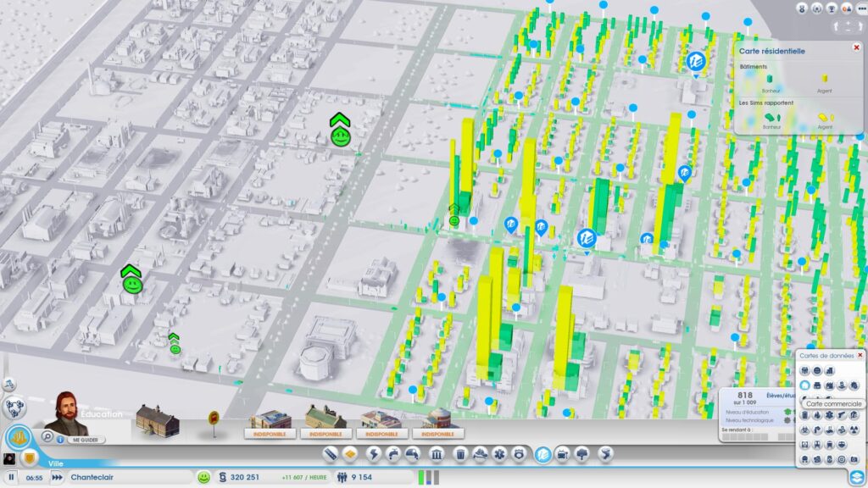Click the 818 sur 1 009 student count
The height and width of the screenshot is (488, 868).
(x=744, y=398)
